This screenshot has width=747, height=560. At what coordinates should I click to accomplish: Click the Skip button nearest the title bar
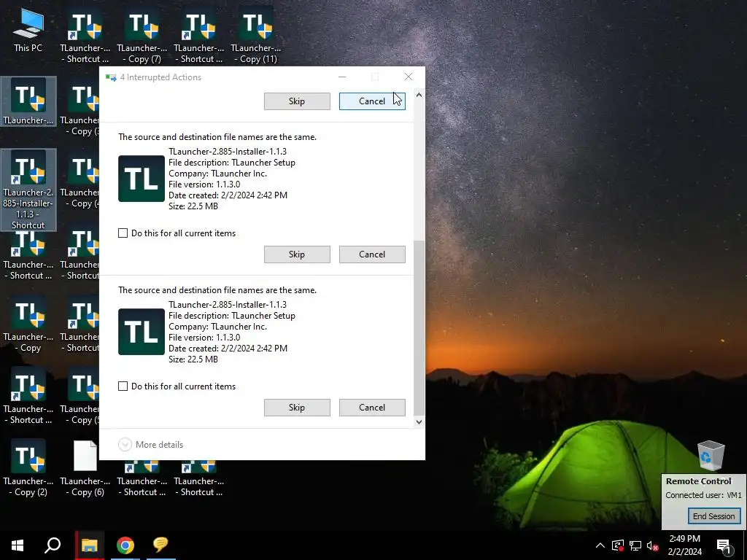(297, 101)
